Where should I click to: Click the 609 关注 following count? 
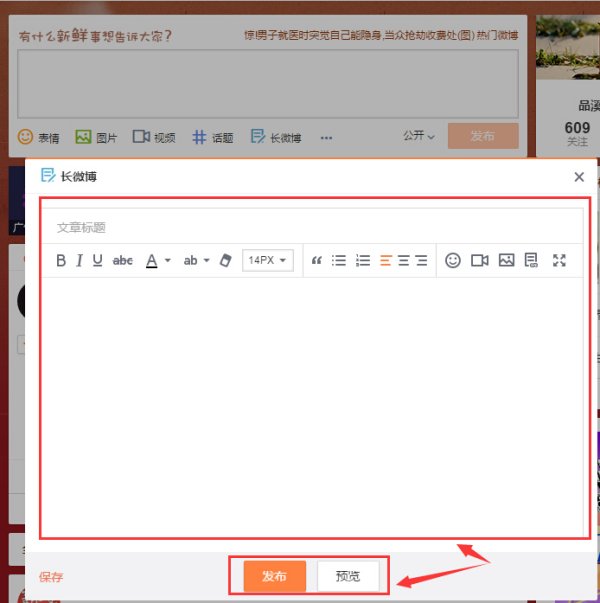pyautogui.click(x=577, y=133)
